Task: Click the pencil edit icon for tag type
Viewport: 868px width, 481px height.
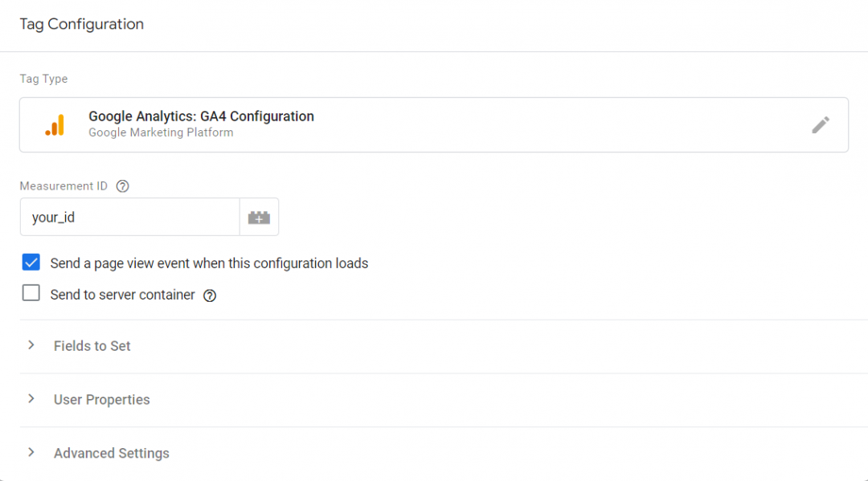Action: [821, 125]
